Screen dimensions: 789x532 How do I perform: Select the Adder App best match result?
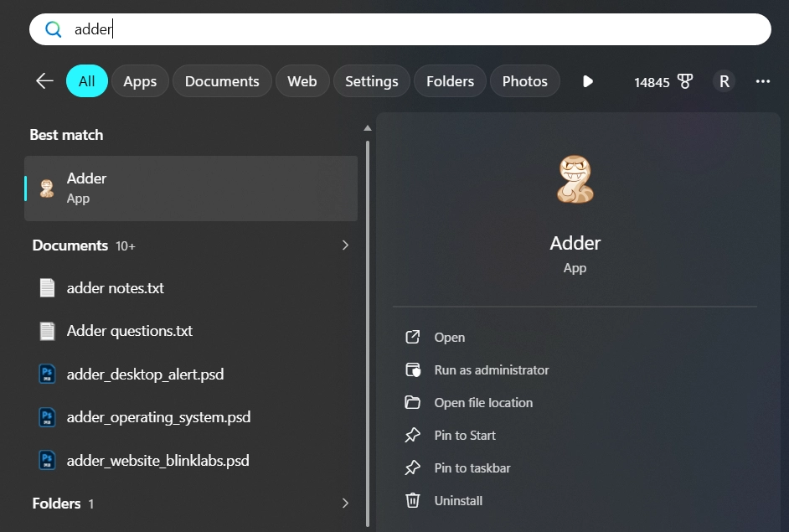click(191, 189)
